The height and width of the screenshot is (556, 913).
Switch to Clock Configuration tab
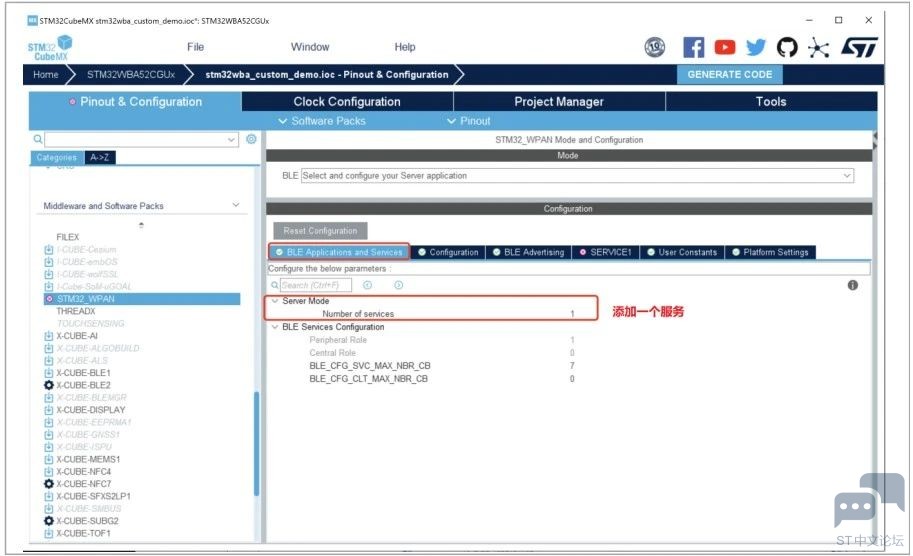pos(347,101)
